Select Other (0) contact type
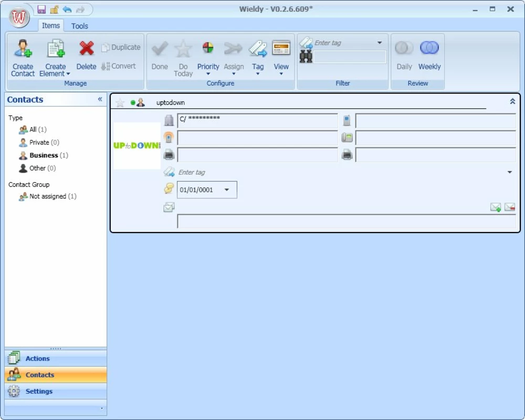Screen dimensions: 525x420 37,168
